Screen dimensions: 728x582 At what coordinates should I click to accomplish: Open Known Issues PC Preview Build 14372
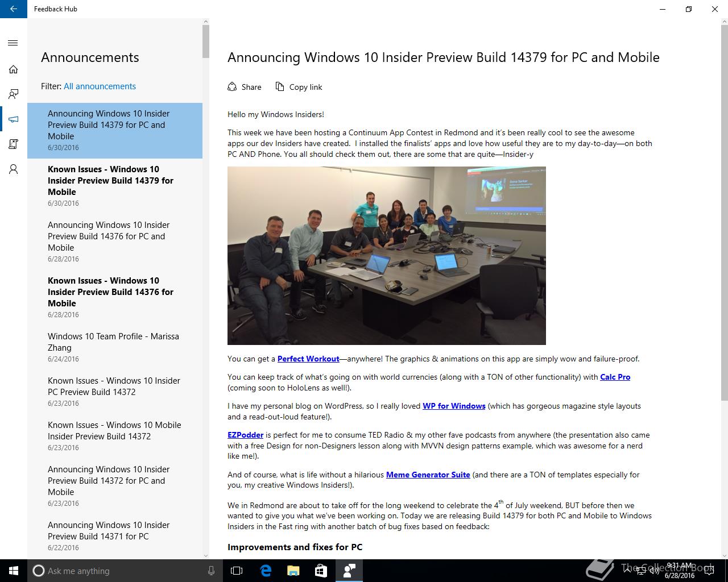[x=115, y=392]
